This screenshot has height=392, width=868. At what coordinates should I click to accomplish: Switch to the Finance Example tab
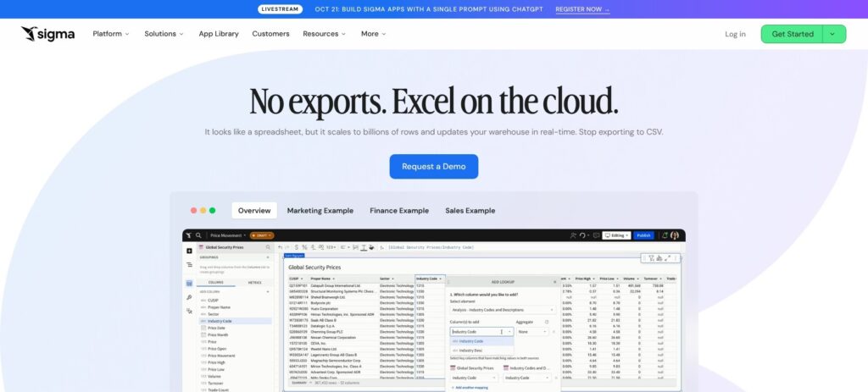(x=399, y=211)
